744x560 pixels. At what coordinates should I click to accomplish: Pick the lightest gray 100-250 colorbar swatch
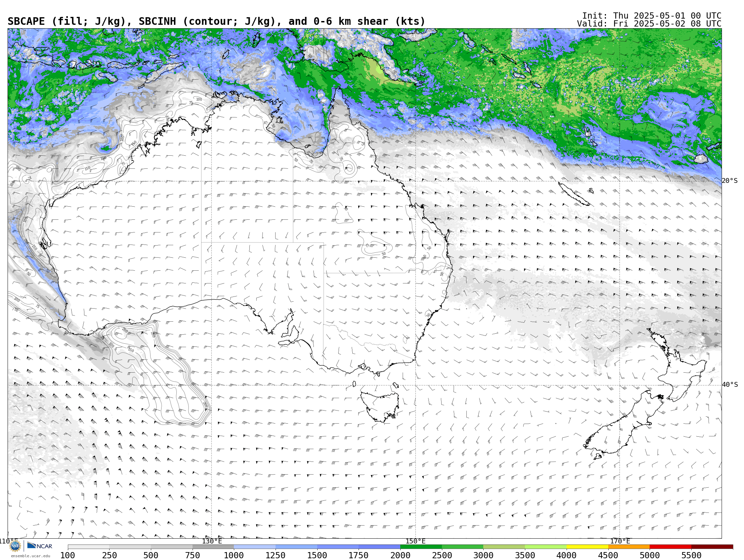pyautogui.click(x=89, y=547)
